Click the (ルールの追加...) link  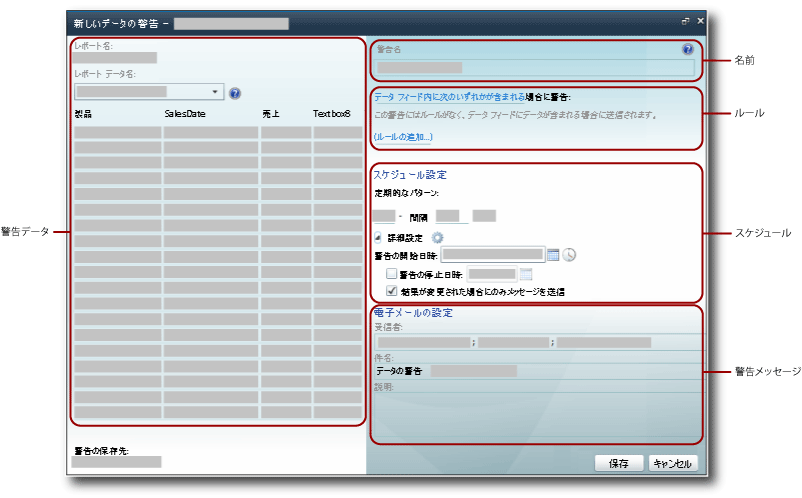click(x=403, y=137)
